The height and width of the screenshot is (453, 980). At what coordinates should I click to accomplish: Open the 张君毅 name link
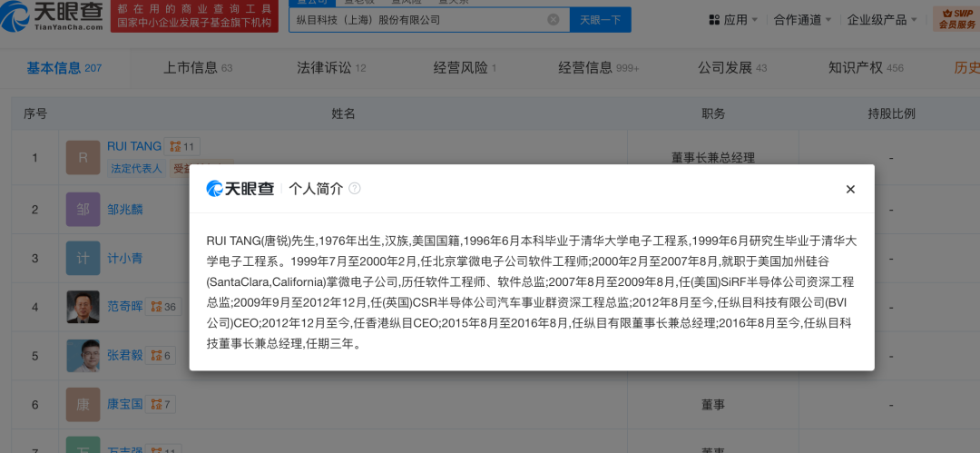click(125, 355)
